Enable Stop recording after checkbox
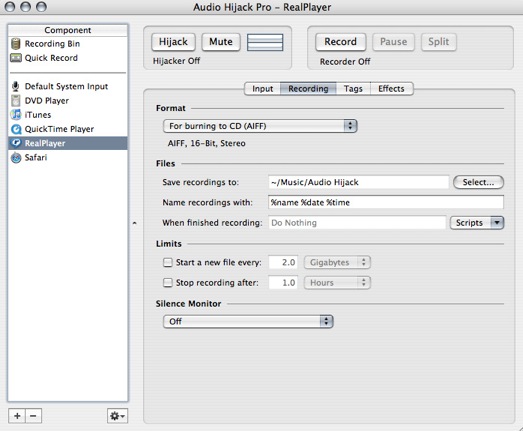The height and width of the screenshot is (431, 523). point(167,283)
